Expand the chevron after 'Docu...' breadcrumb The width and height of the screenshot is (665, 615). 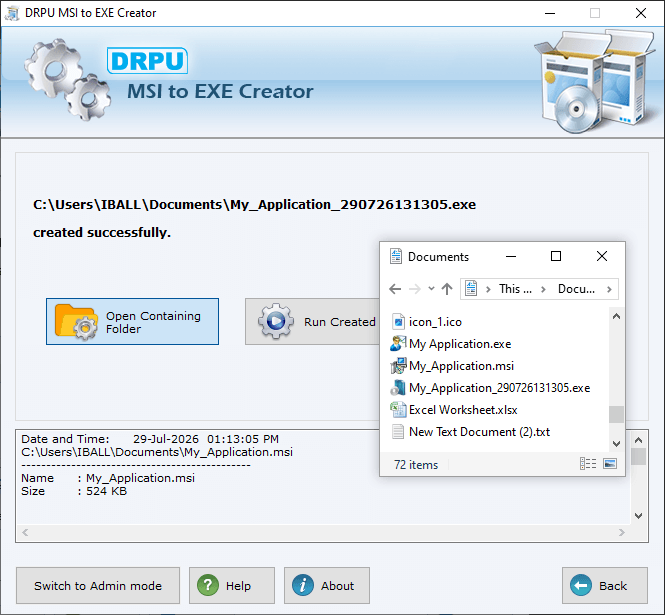[609, 289]
